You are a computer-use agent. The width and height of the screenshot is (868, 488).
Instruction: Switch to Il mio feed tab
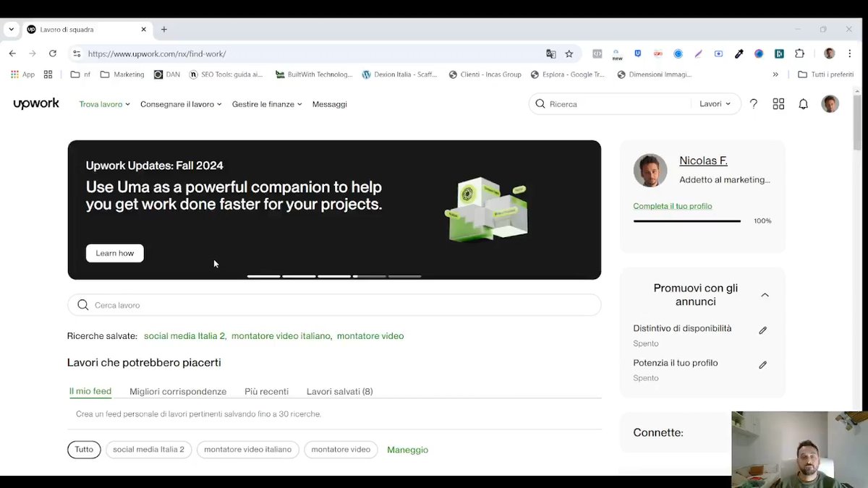tap(90, 391)
